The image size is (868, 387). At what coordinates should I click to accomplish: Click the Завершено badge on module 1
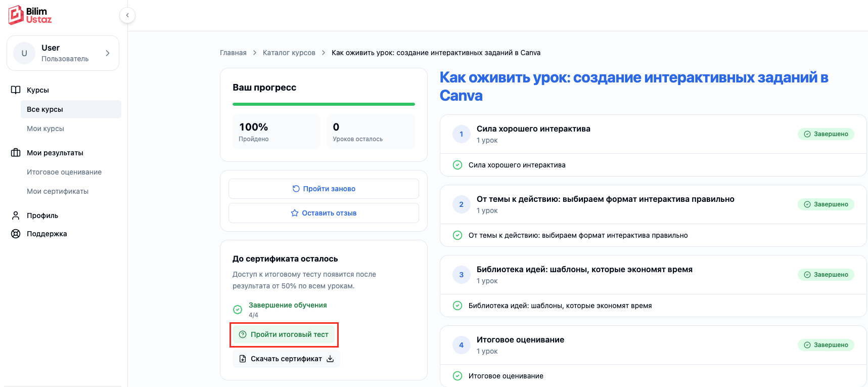click(x=826, y=134)
